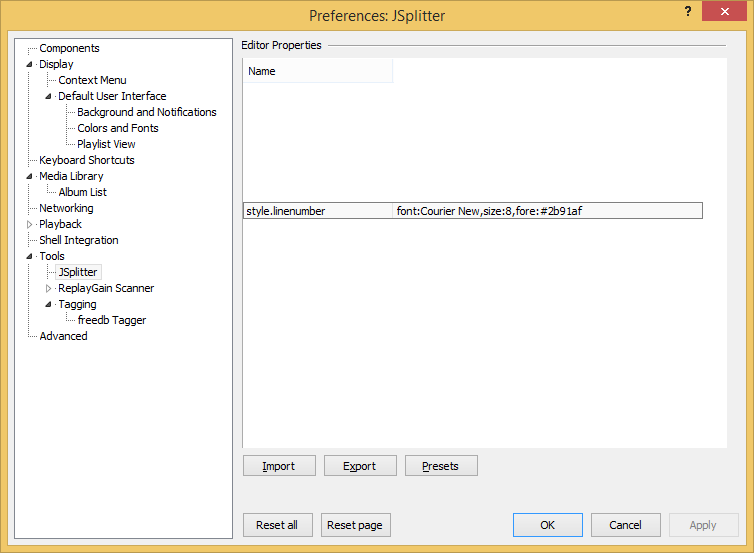
Task: Collapse the Default User Interface node
Action: coord(48,96)
